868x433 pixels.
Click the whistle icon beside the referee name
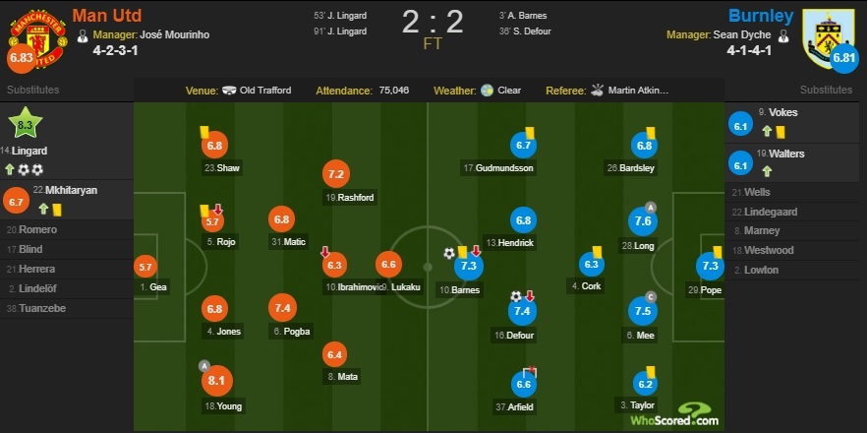[597, 91]
